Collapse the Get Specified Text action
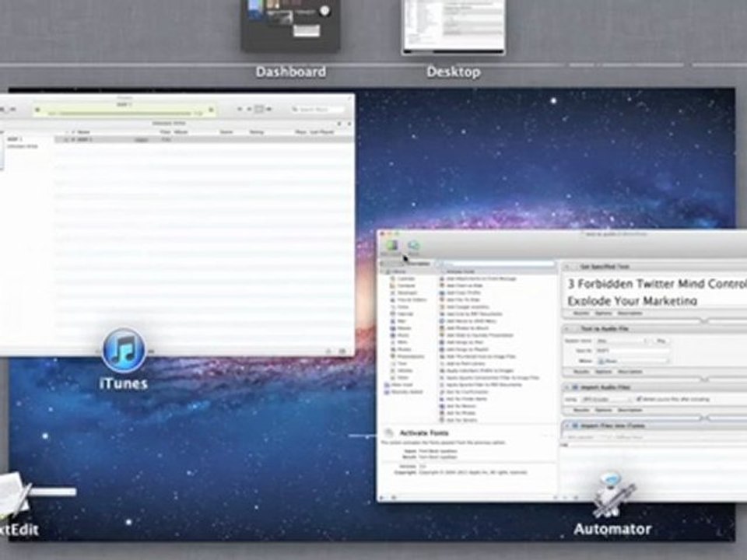 [x=567, y=267]
